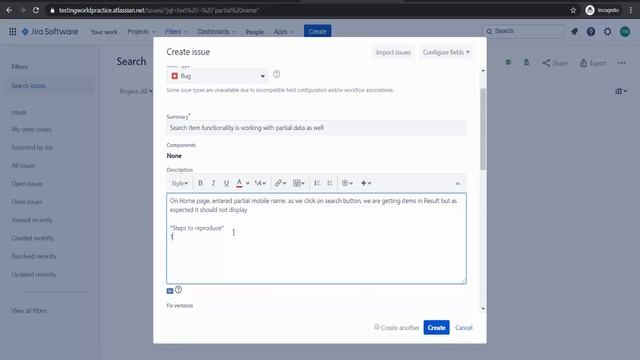Open the more options ellipsis on search page
The width and height of the screenshot is (640, 360).
[x=622, y=63]
